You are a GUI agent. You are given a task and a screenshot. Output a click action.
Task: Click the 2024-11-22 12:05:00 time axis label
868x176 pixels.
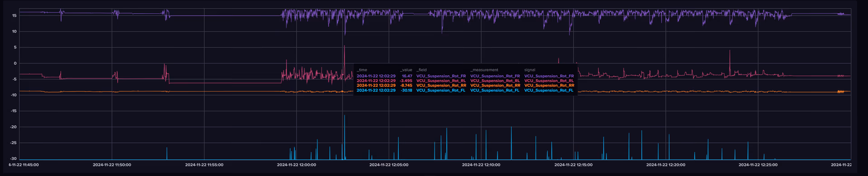pos(389,165)
